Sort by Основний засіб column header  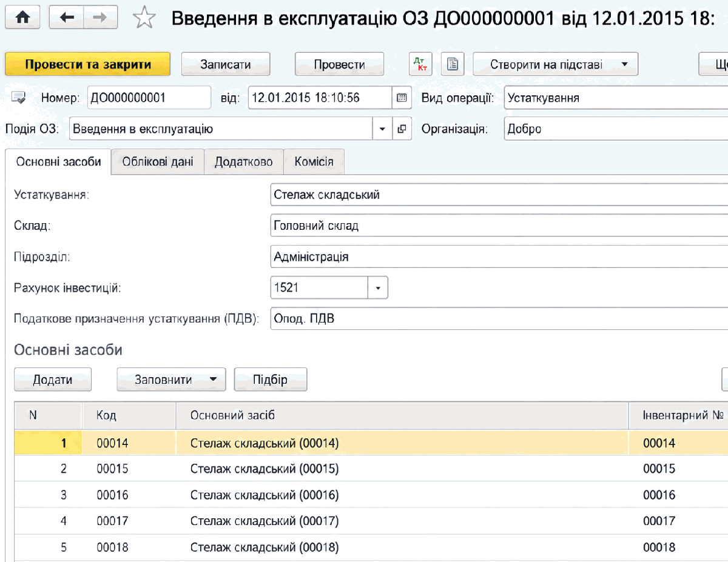[x=402, y=415]
